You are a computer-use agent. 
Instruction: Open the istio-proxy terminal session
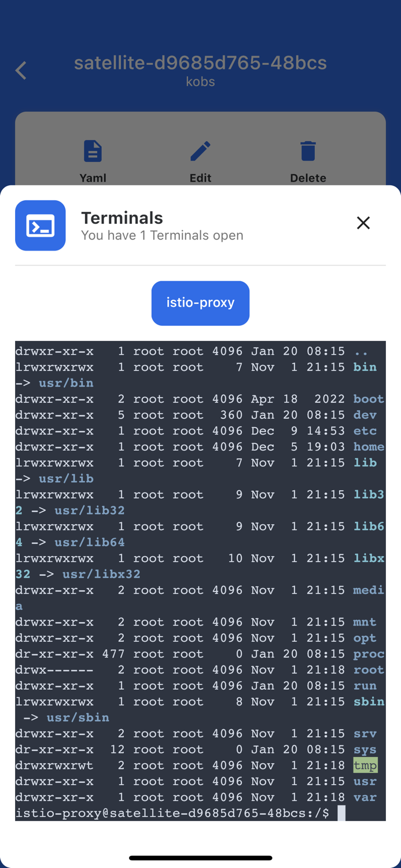click(x=200, y=303)
